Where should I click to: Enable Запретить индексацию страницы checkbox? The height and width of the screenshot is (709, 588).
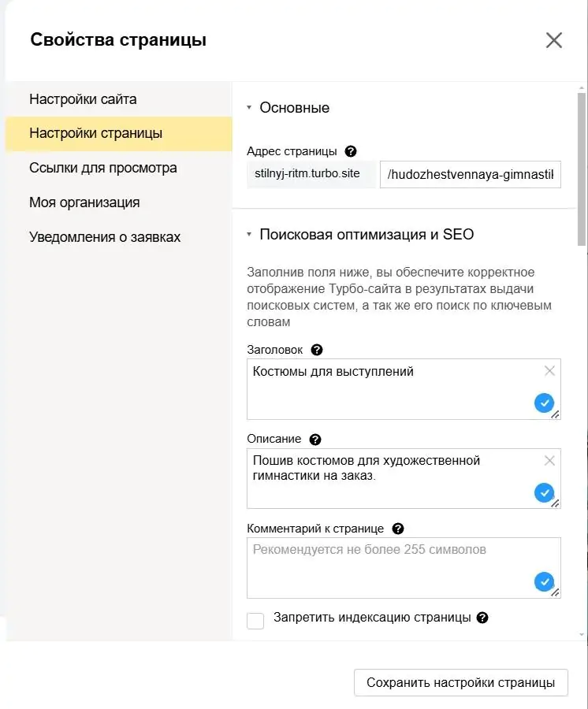[x=255, y=621]
